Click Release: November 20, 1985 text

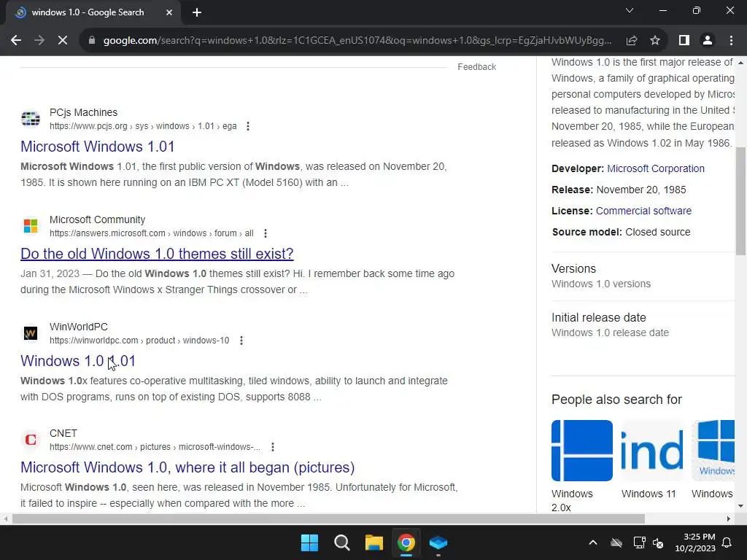click(619, 190)
